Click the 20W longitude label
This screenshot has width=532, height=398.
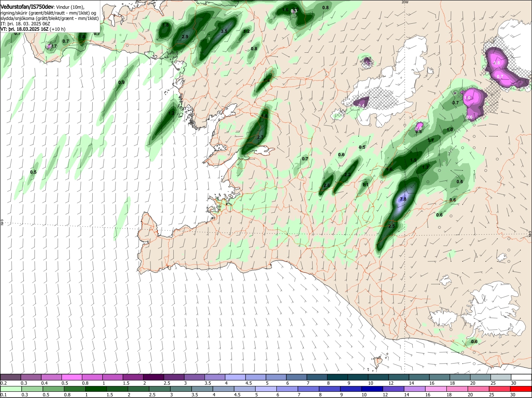point(405,2)
